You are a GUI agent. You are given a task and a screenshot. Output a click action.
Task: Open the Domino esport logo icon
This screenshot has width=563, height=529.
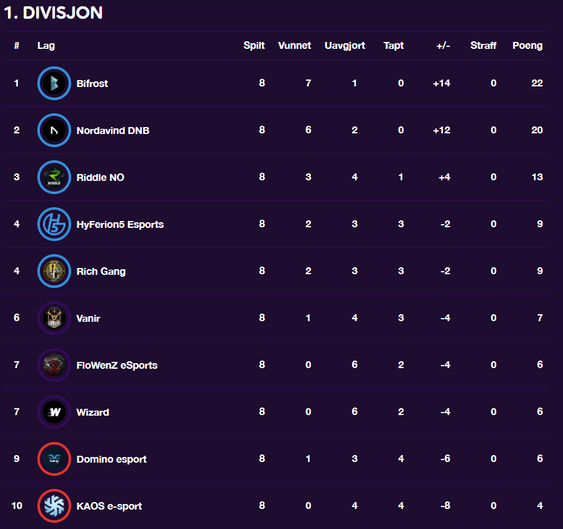(54, 459)
